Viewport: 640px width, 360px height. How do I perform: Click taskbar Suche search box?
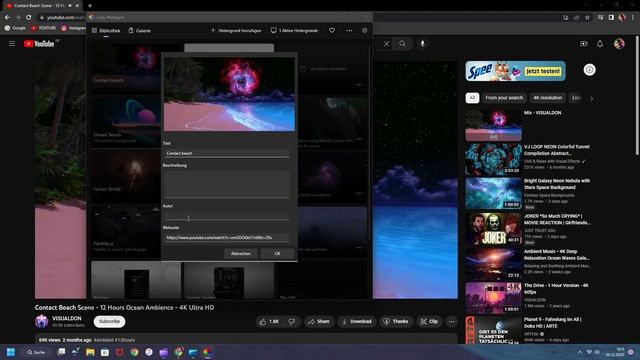click(x=37, y=352)
